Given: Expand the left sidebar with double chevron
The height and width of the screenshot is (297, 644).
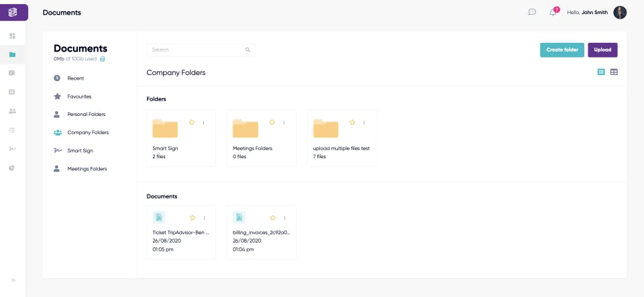Looking at the screenshot, I should 13,280.
